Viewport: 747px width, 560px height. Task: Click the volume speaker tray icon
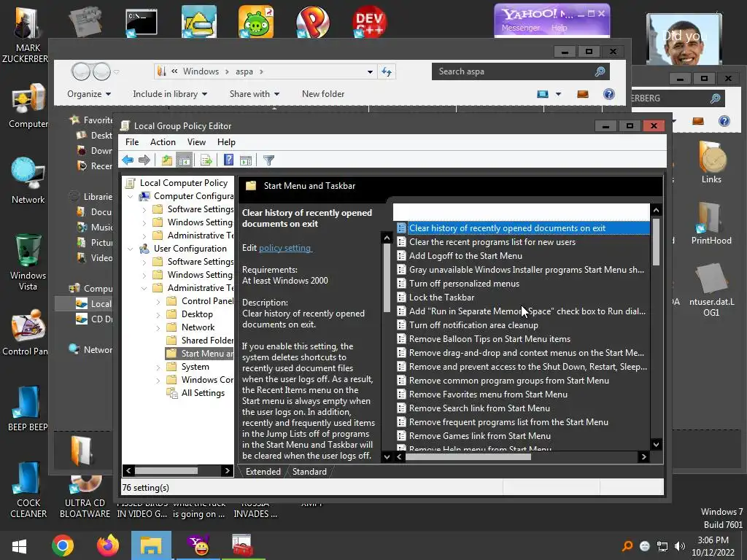(x=680, y=546)
